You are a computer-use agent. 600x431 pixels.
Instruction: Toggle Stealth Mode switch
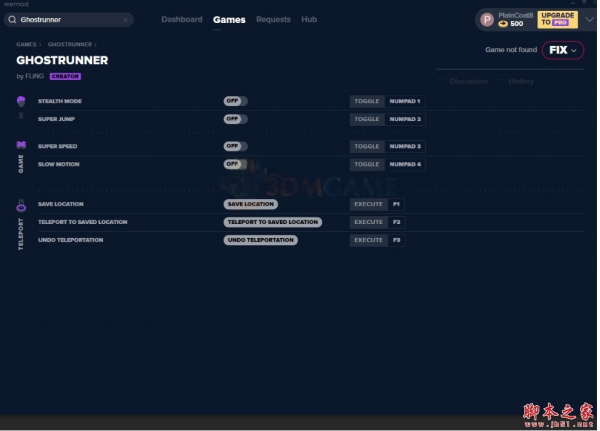point(235,101)
